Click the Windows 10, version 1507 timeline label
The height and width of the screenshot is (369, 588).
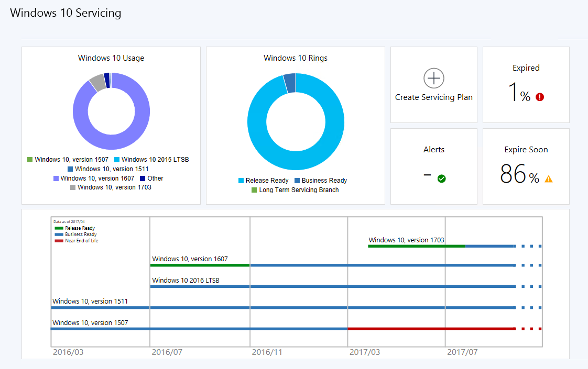[x=90, y=322]
